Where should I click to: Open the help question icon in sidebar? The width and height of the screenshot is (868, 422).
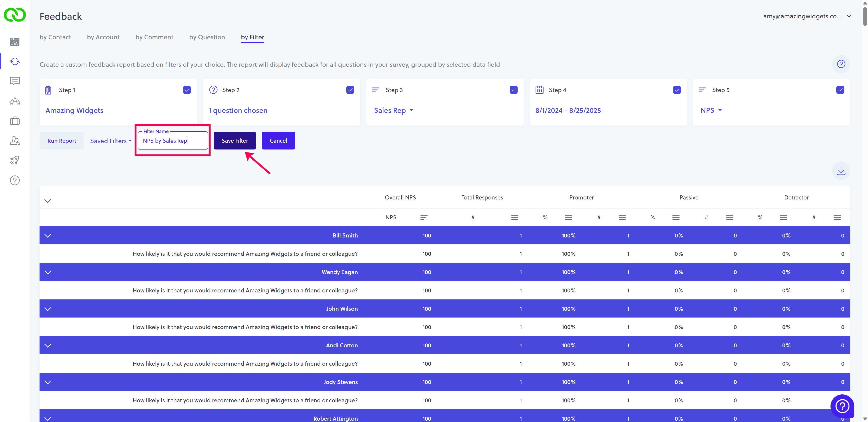point(15,180)
